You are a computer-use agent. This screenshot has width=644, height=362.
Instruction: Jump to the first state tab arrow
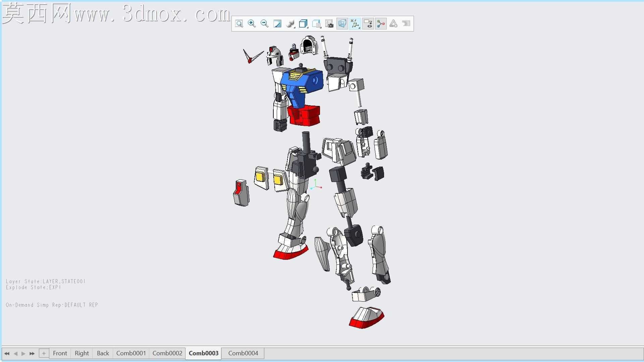pos(7,353)
